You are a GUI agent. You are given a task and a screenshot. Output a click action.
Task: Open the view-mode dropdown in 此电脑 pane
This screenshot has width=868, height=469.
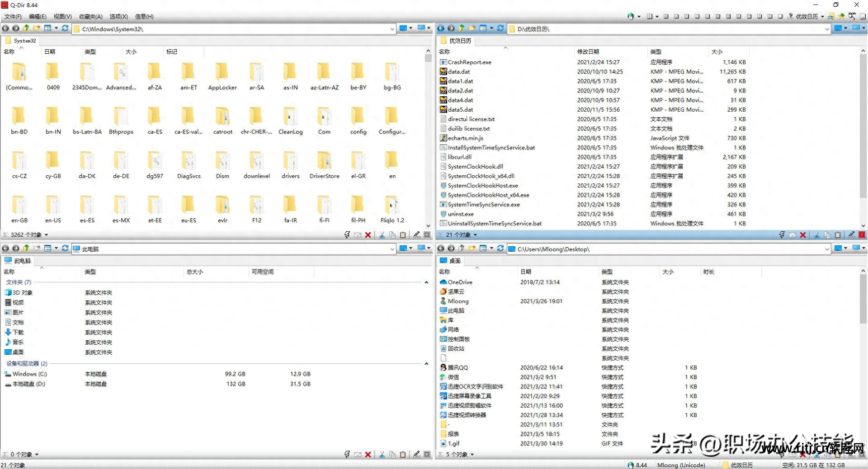point(56,248)
